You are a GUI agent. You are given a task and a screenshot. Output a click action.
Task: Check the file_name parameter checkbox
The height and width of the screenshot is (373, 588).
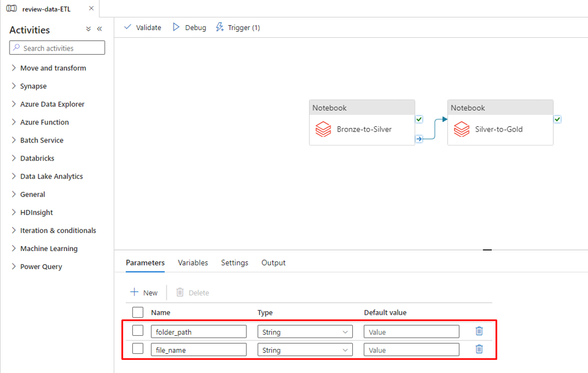(138, 349)
